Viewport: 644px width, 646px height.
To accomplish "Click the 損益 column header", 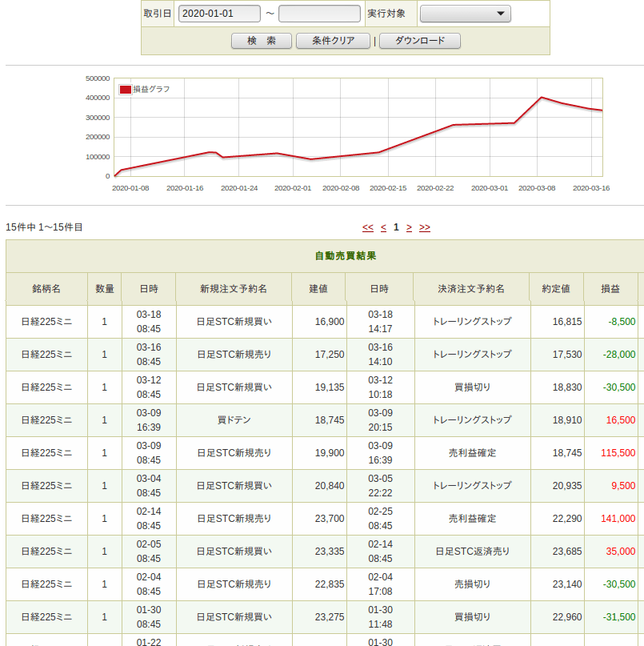I will tap(611, 288).
